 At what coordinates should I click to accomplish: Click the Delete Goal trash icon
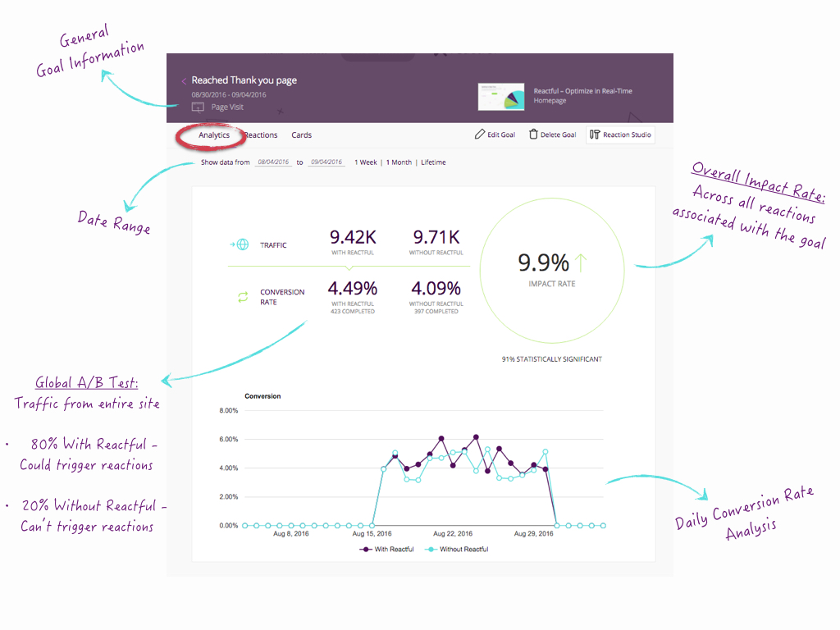[x=533, y=135]
